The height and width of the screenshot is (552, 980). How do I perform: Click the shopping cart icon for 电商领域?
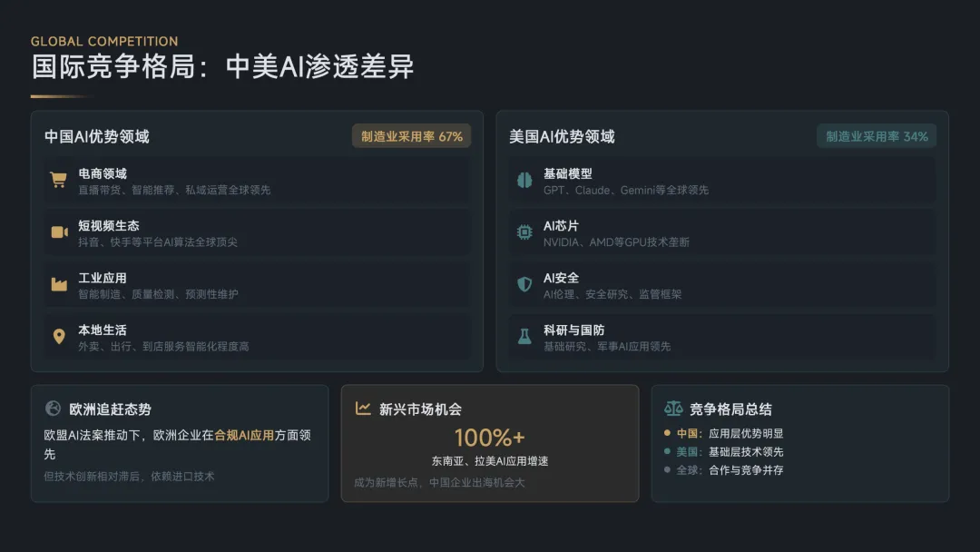point(59,180)
